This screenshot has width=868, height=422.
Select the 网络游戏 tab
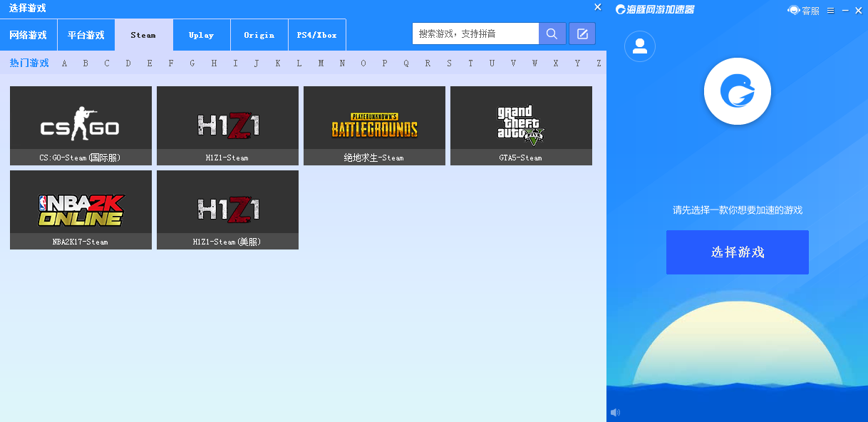29,35
